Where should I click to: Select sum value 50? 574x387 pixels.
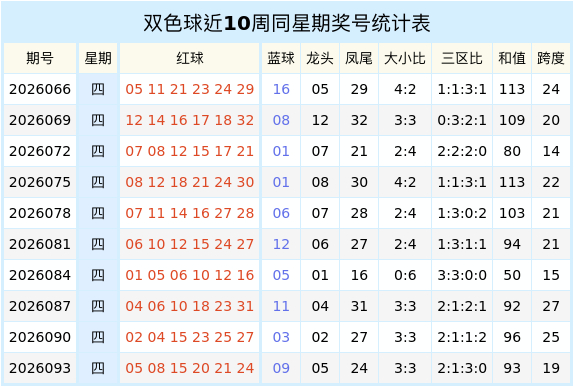[511, 275]
